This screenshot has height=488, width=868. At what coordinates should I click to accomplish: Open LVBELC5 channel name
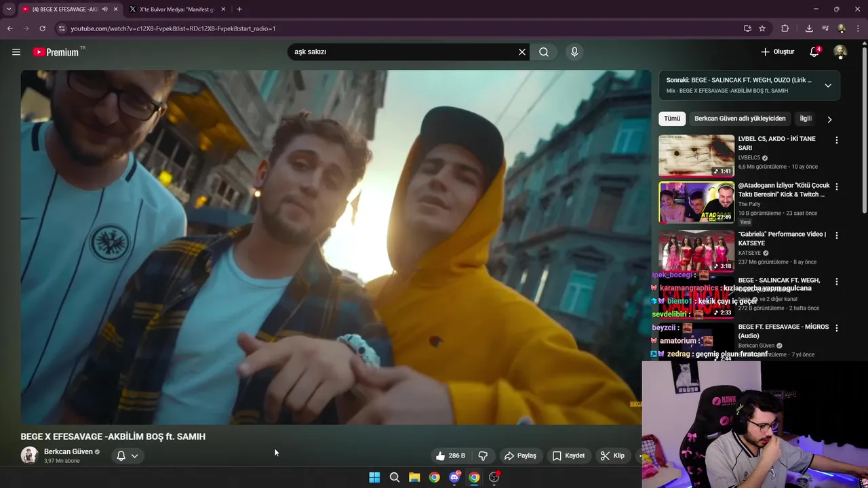point(749,158)
